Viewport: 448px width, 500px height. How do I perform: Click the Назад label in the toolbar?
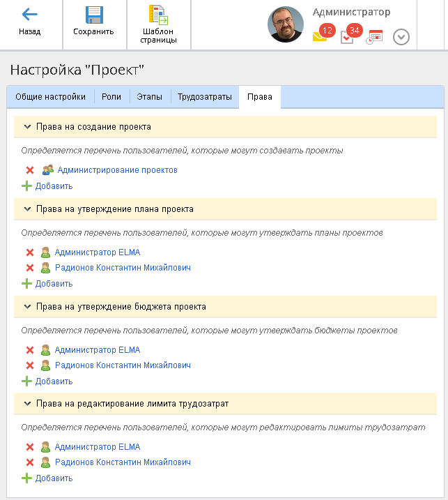(x=30, y=32)
